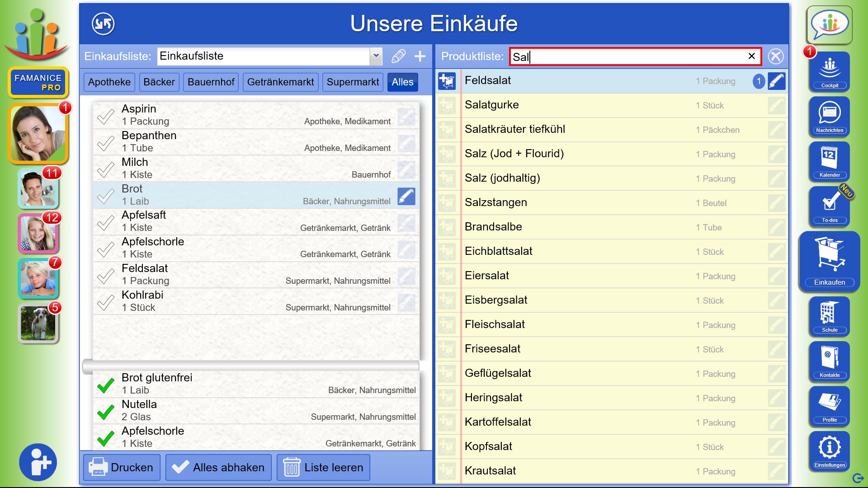Check off Aspirin in shopping list

pyautogui.click(x=106, y=116)
